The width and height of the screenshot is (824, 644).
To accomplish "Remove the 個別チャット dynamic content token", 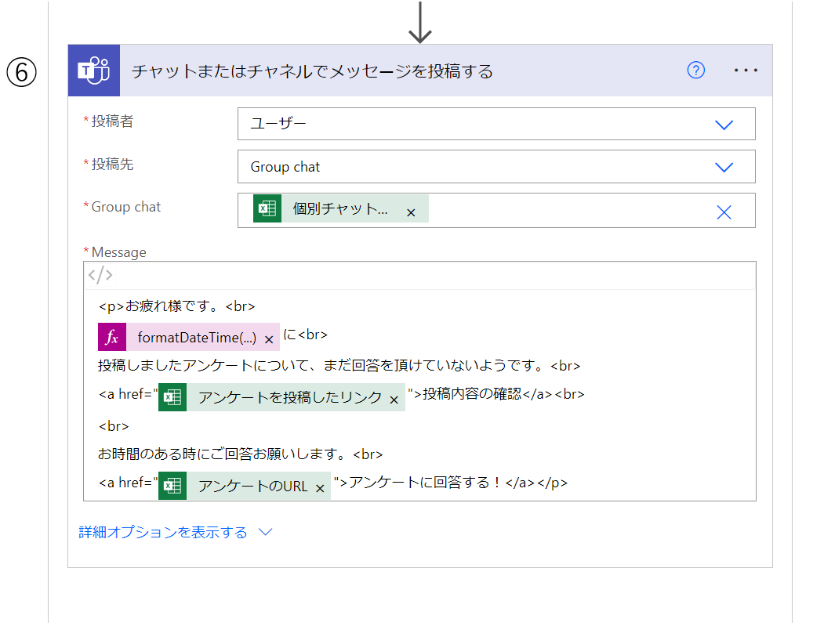I will (x=411, y=213).
